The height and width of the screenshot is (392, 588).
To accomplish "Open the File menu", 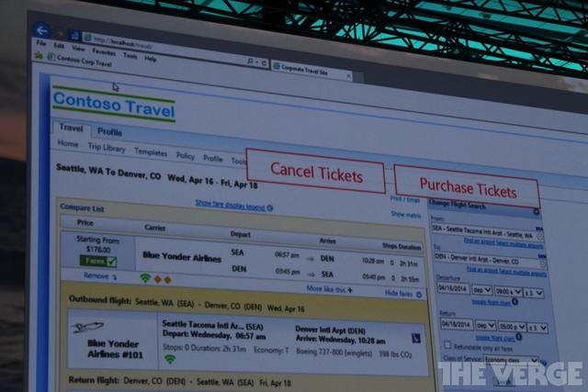I will coord(41,43).
